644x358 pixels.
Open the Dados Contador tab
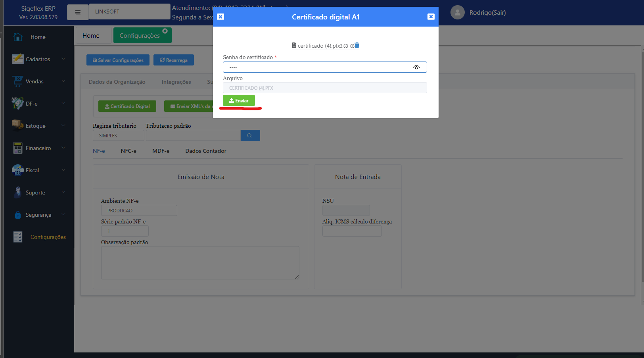click(x=205, y=151)
